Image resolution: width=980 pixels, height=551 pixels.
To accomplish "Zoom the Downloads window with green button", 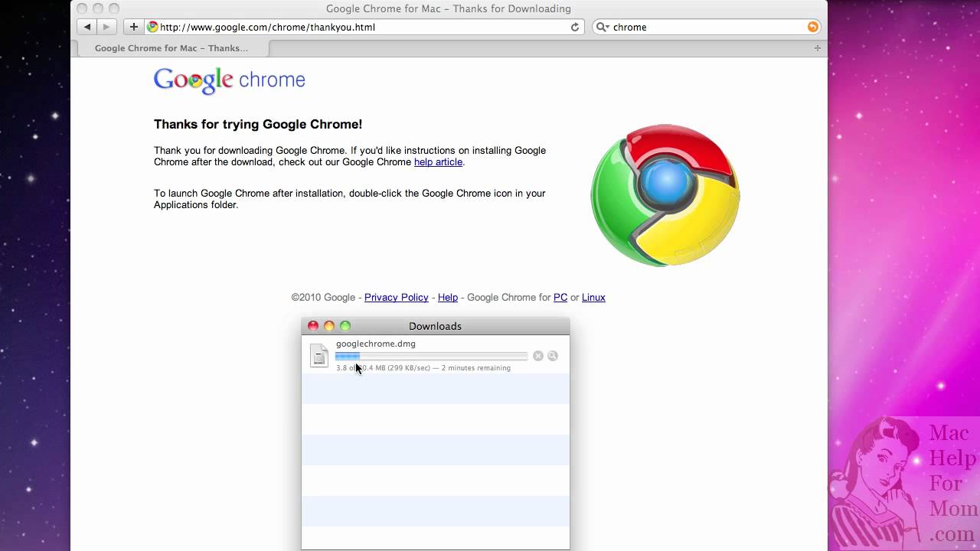I will [x=345, y=326].
